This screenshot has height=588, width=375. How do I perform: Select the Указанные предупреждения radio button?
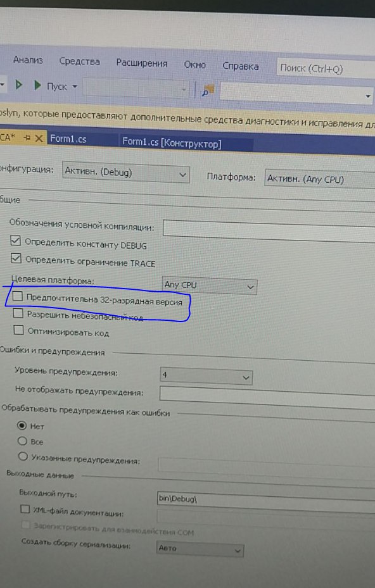tap(23, 456)
